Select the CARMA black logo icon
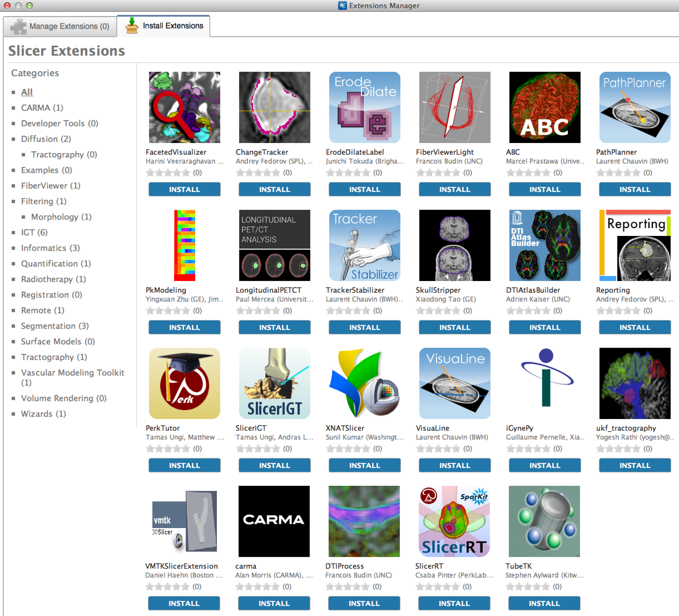679x616 pixels. 274,521
